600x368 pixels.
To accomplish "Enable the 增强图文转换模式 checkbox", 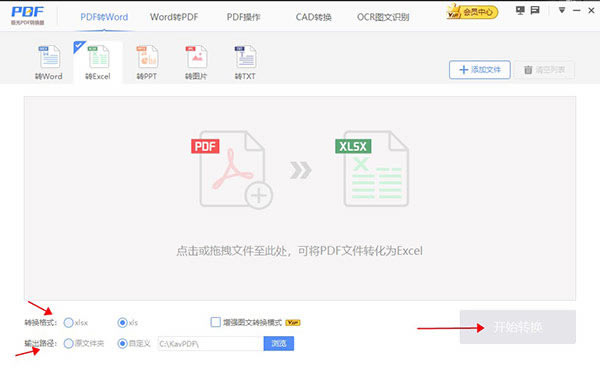I will [215, 322].
